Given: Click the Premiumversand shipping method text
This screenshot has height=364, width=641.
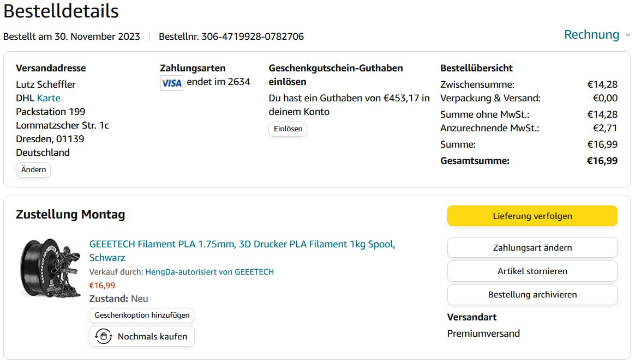Looking at the screenshot, I should [x=483, y=333].
